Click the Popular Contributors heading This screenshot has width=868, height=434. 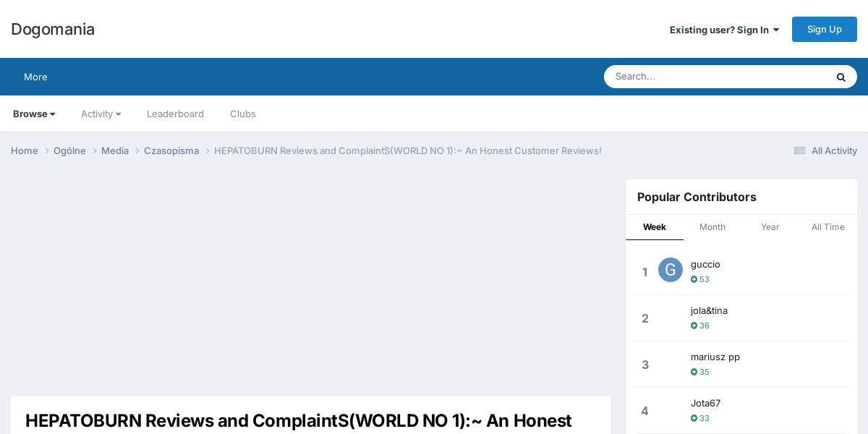click(697, 197)
